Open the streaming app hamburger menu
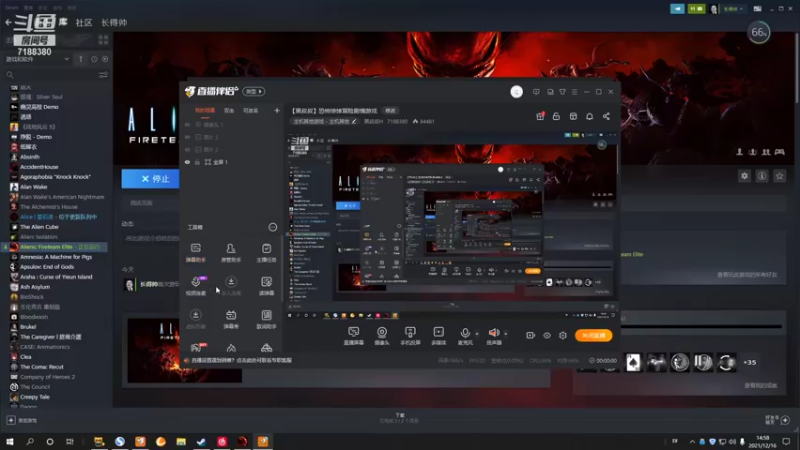Viewport: 800px width, 450px height. (574, 92)
